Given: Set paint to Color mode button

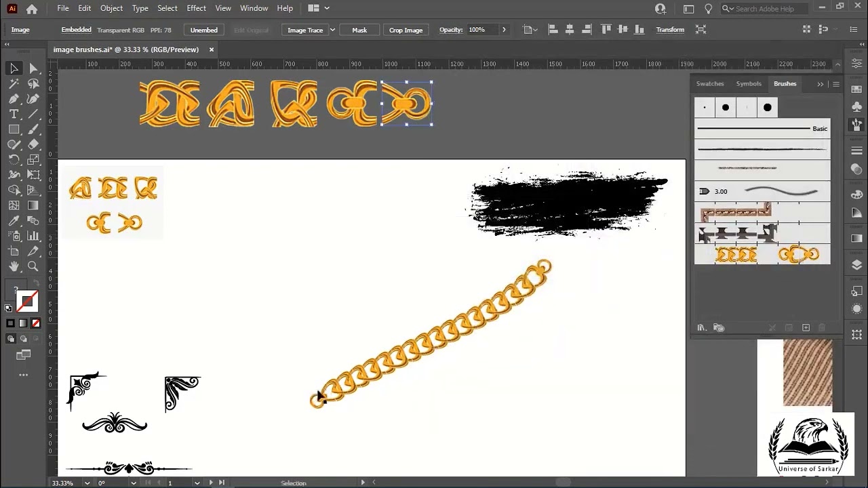Looking at the screenshot, I should (10, 323).
